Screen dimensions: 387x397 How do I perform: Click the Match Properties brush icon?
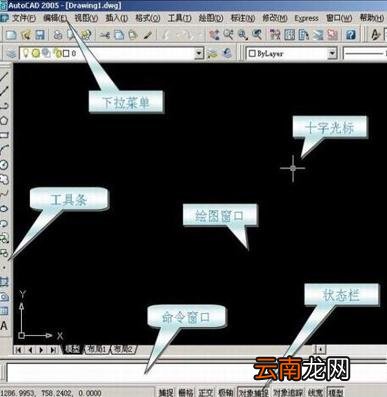point(148,35)
